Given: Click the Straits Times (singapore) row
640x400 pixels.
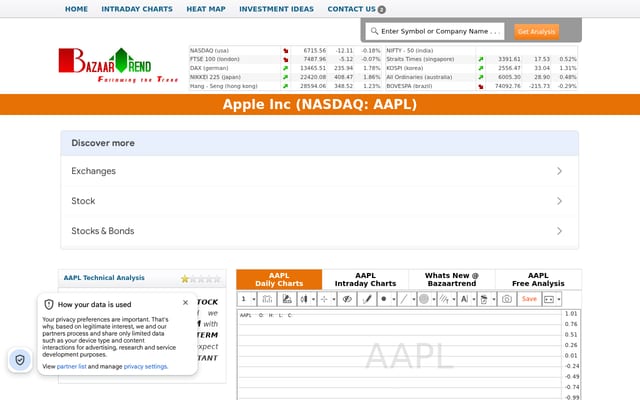Looking at the screenshot, I should click(x=482, y=59).
